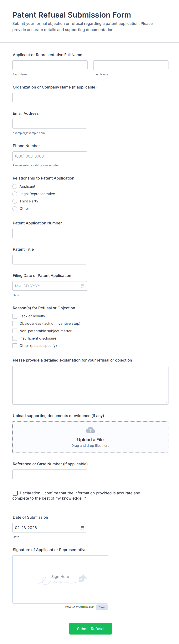Viewport: 179px width, 644px height.
Task: Check the Lack of novelty reason
Action: (15, 316)
